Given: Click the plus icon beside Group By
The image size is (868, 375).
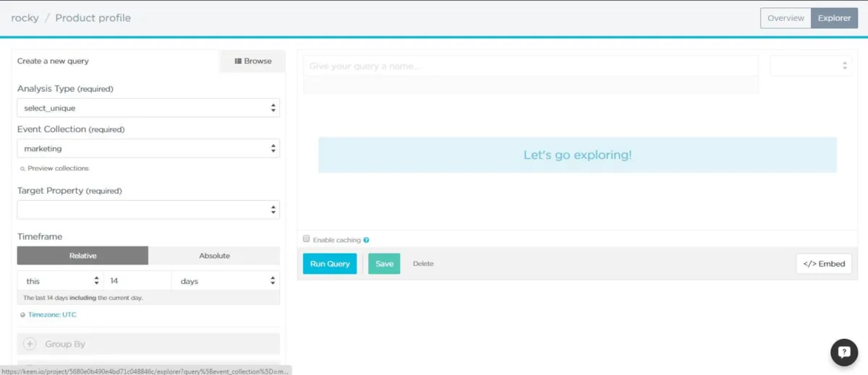Looking at the screenshot, I should click(x=30, y=344).
